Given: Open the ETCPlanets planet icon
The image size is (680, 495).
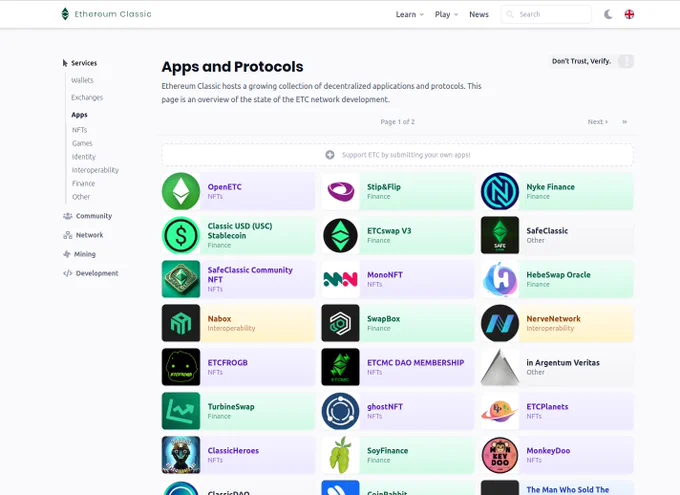Looking at the screenshot, I should tap(500, 411).
